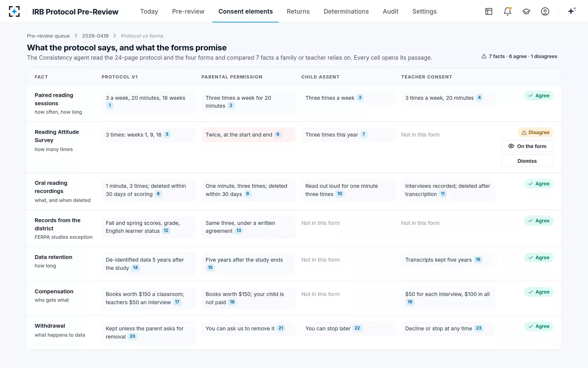Open citation badge 1 in Protocol V1 cell
588x368 pixels.
point(110,105)
